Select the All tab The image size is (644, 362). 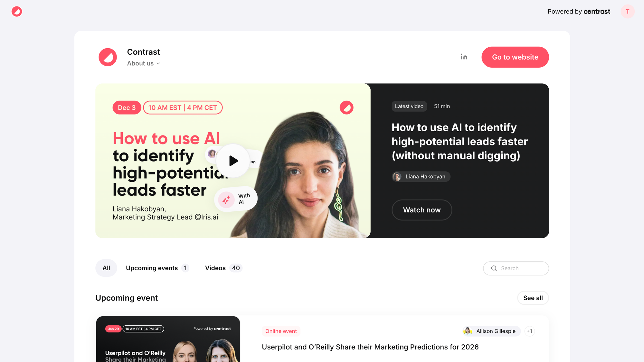point(106,268)
